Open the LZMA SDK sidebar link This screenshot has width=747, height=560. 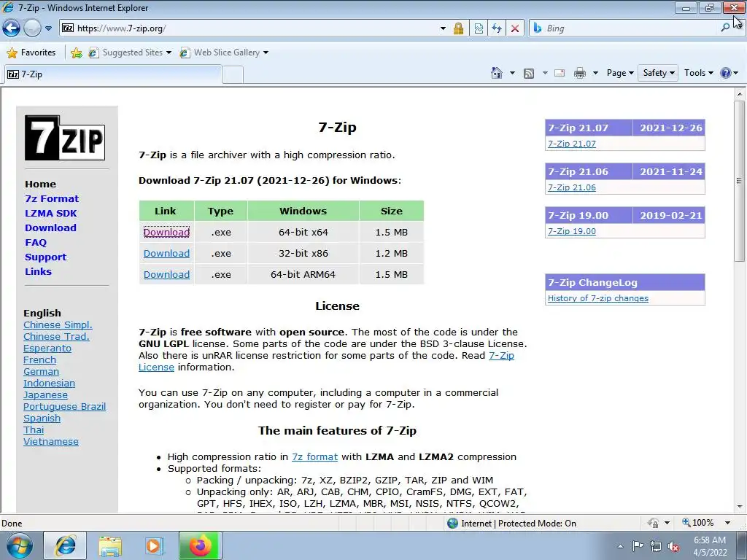point(51,214)
